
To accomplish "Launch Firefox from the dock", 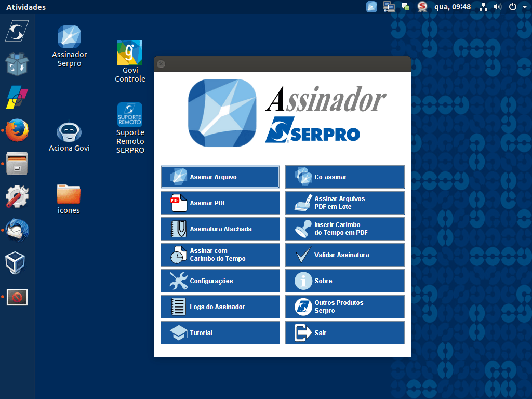I will [x=17, y=130].
